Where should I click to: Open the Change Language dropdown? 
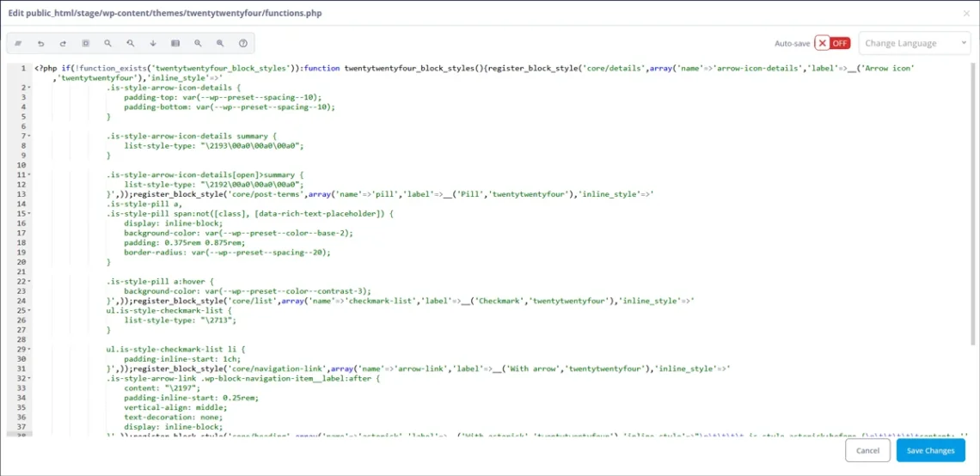915,43
